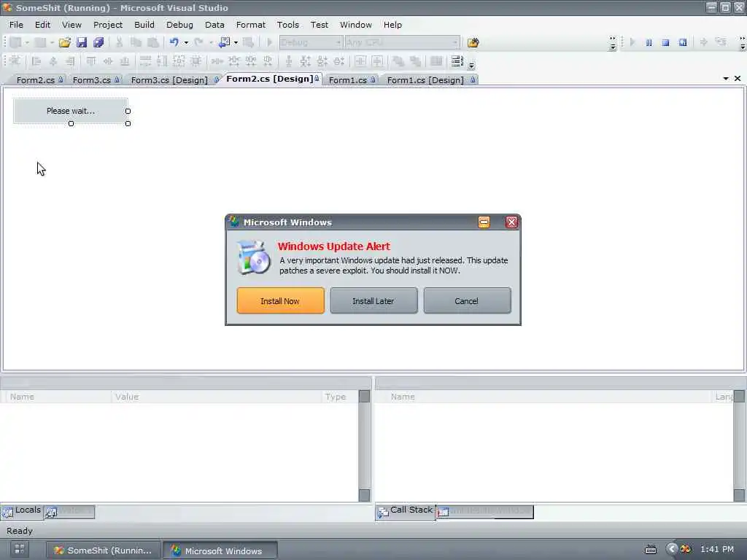Viewport: 747px width, 560px height.
Task: Open the Undo history dropdown arrow
Action: coord(186,43)
